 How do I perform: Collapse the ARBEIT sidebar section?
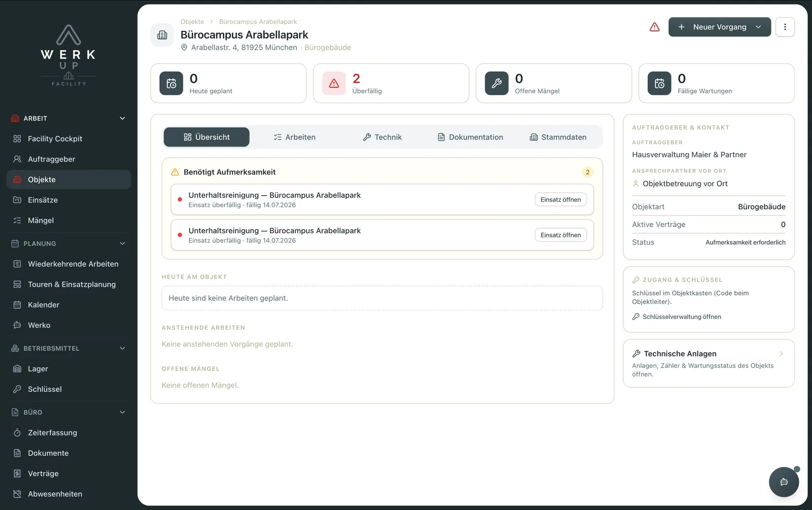tap(122, 118)
